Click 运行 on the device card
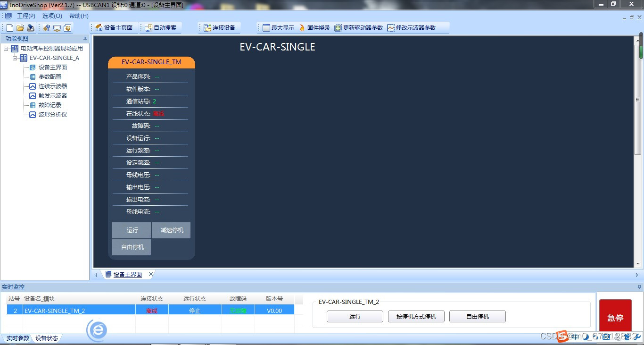The height and width of the screenshot is (345, 644). pos(132,230)
